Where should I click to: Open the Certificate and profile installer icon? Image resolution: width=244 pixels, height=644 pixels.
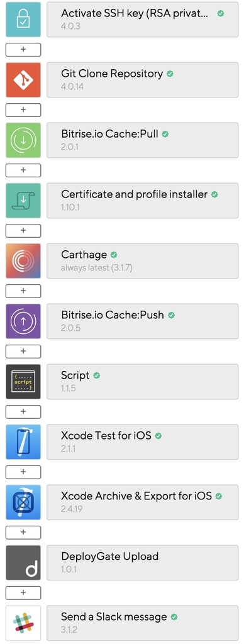pos(23,201)
